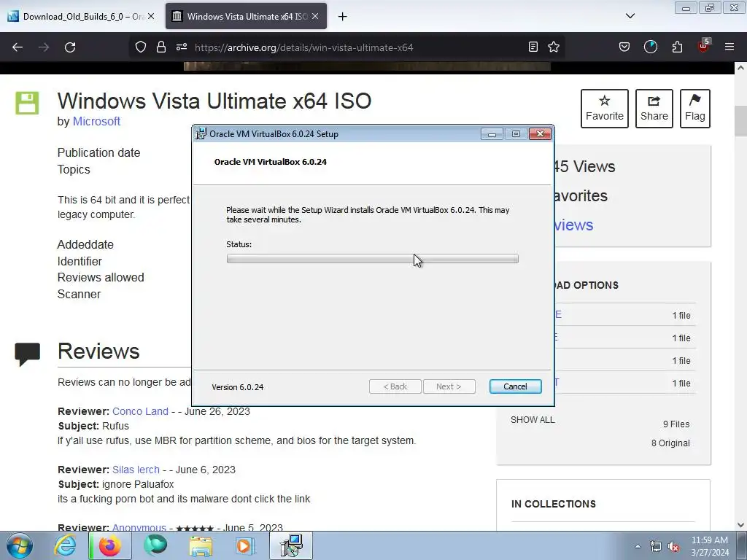Image resolution: width=747 pixels, height=560 pixels.
Task: Close the Windows Vista Ultimate x64 ISO tab
Action: click(315, 16)
